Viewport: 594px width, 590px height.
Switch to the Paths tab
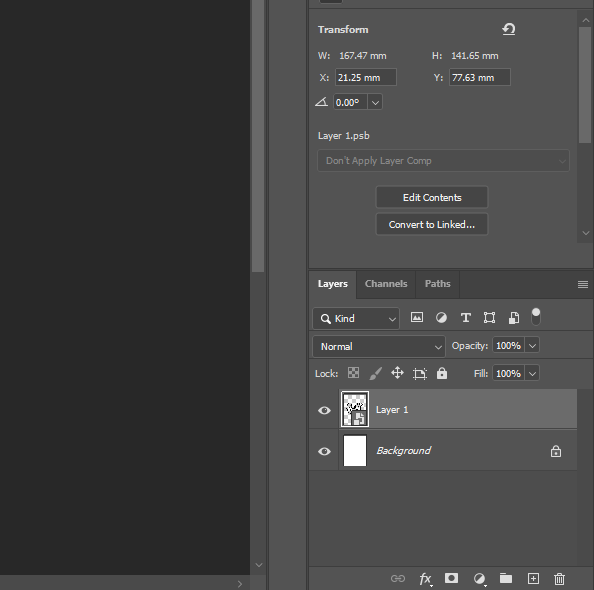pyautogui.click(x=438, y=284)
